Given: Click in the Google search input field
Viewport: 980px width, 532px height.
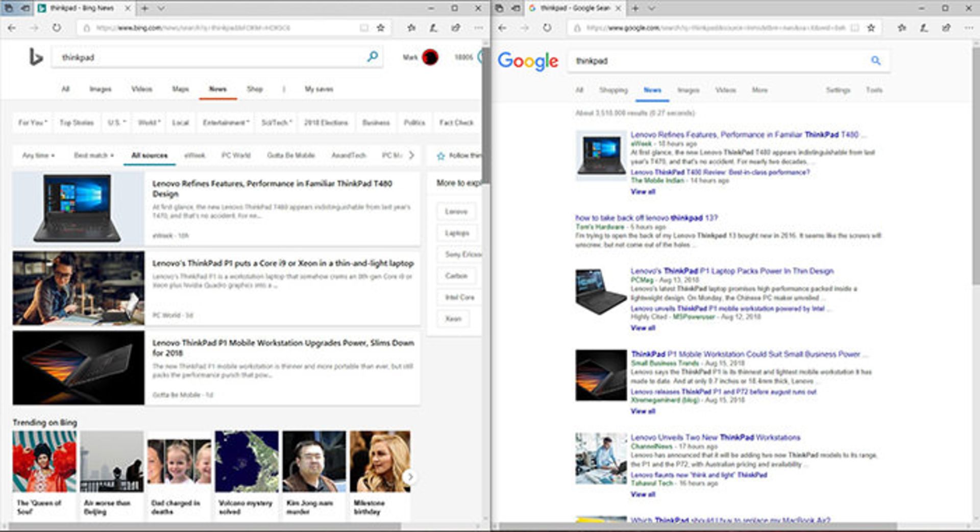Looking at the screenshot, I should (x=715, y=61).
